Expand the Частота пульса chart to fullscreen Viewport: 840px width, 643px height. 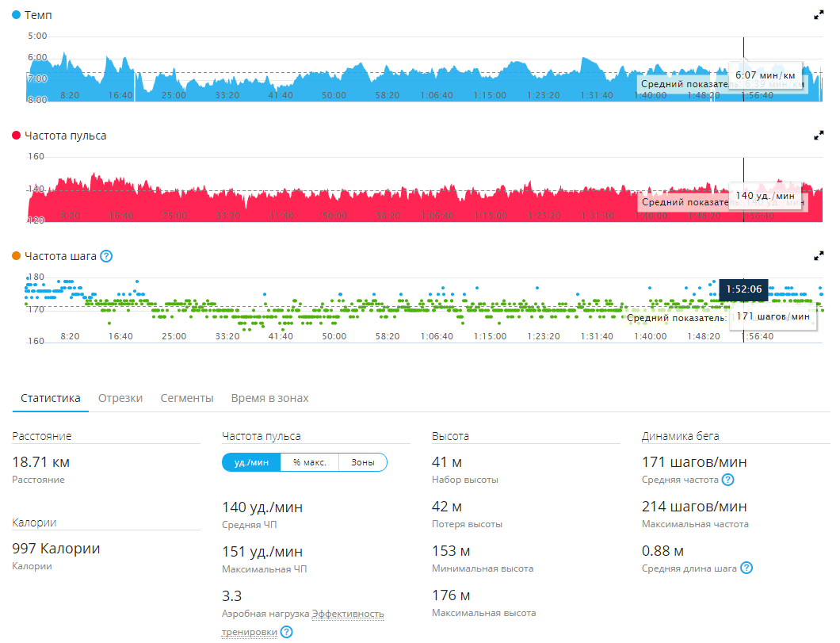tap(819, 136)
